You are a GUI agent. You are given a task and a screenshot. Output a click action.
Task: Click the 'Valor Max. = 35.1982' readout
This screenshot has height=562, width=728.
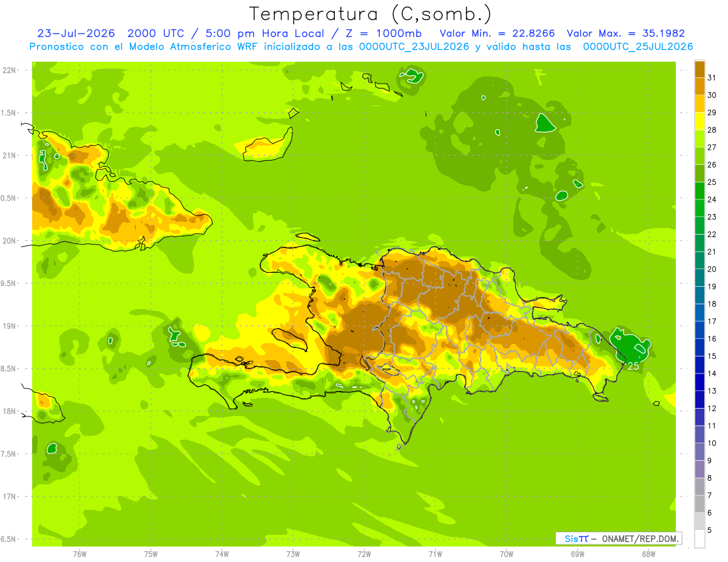click(625, 33)
